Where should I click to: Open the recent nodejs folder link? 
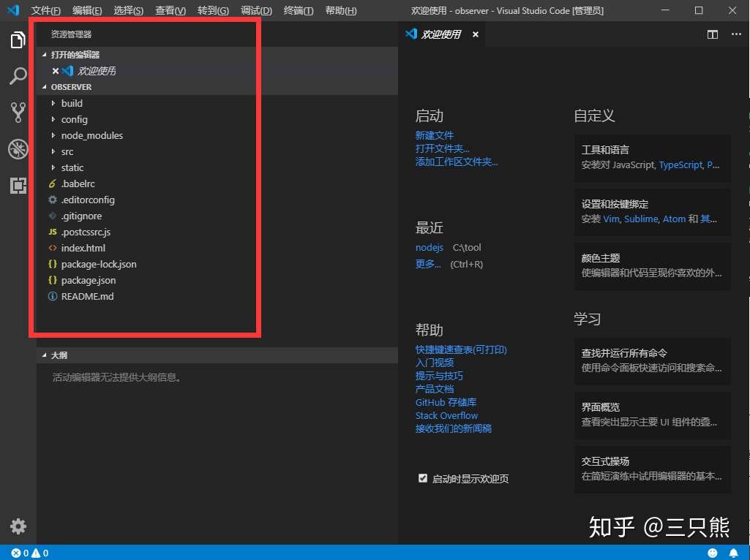pyautogui.click(x=430, y=248)
